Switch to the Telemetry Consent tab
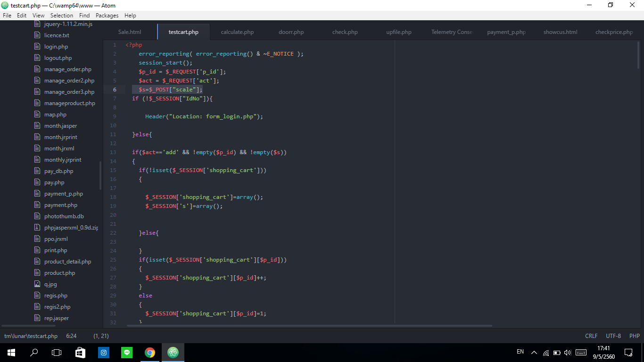This screenshot has height=362, width=644. 452,32
